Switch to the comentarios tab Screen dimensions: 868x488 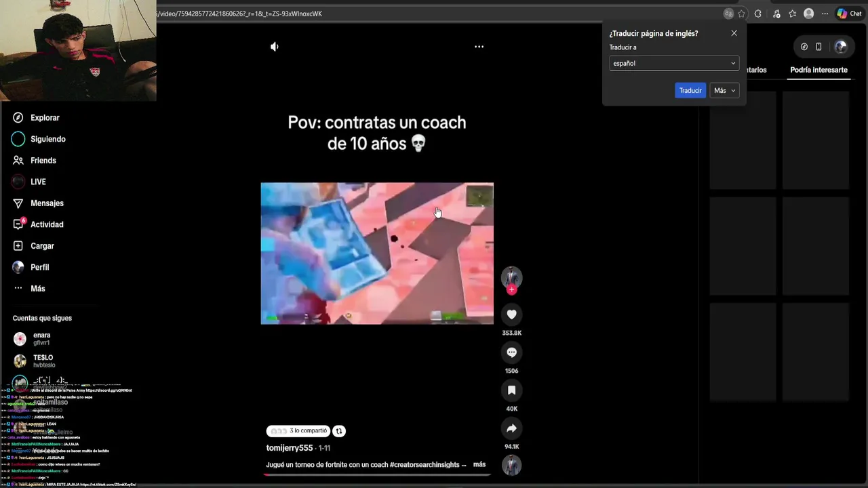click(x=756, y=70)
